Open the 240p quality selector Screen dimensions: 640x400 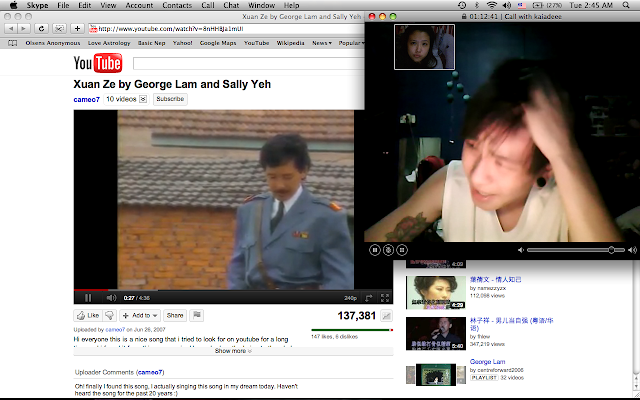coord(350,298)
